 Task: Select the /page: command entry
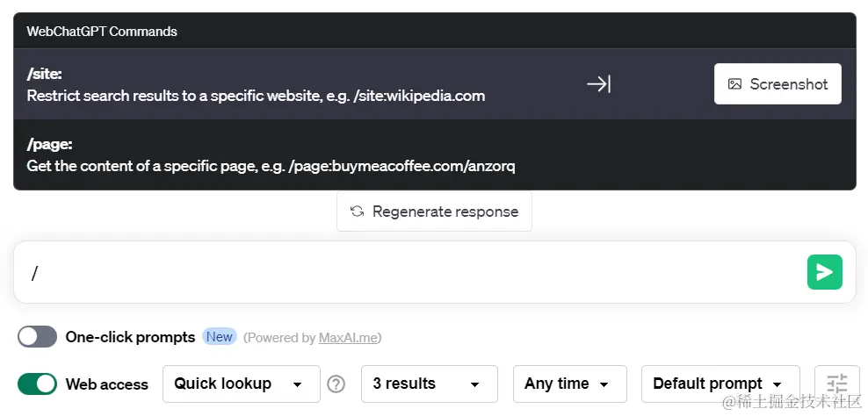tap(435, 154)
